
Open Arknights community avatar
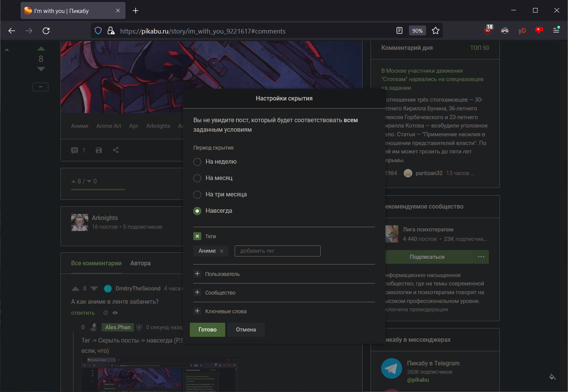click(x=80, y=223)
